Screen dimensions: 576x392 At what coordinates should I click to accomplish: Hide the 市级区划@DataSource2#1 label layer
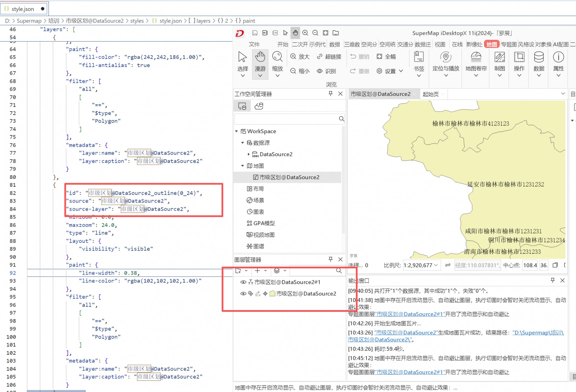243,282
